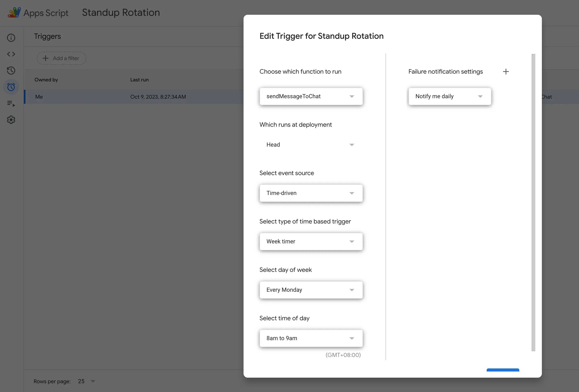Screen dimensions: 579x392
Task: Open the Editor code brackets icon
Action: coord(11,54)
